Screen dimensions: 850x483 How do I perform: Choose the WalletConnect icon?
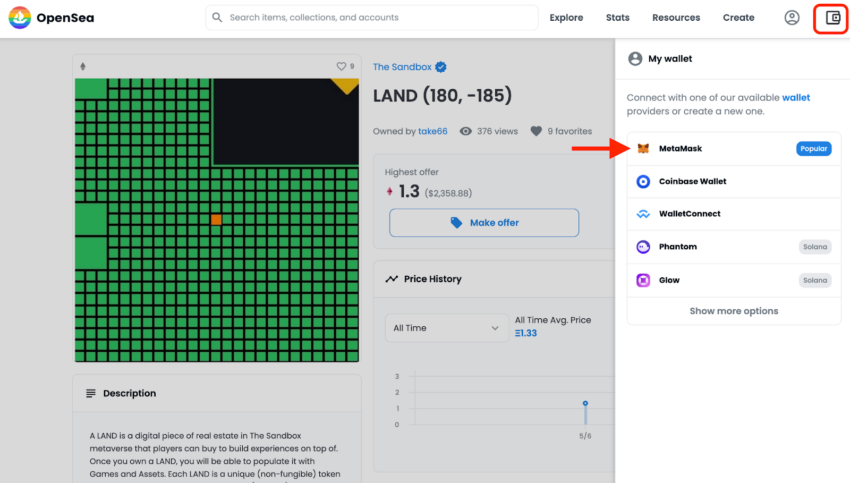[x=643, y=214]
